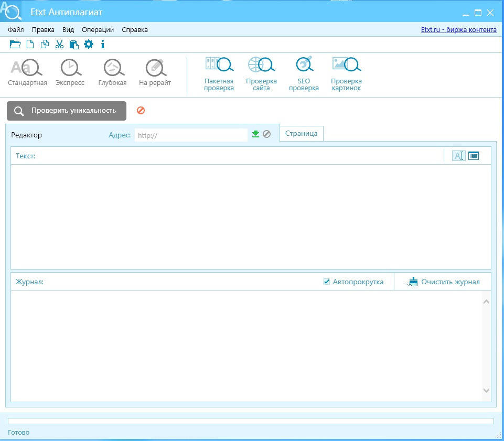504x441 pixels.
Task: Choose the Экспресс check mode
Action: 70,72
